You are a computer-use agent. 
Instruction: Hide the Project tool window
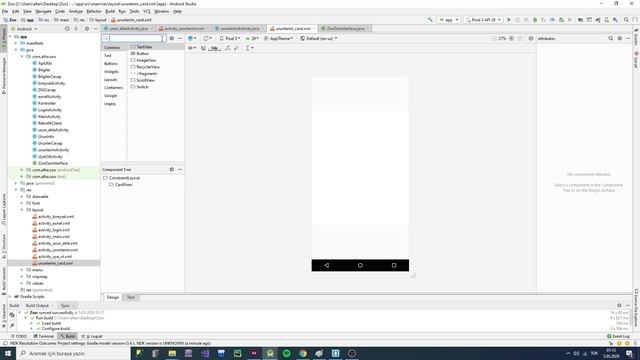tap(96, 29)
